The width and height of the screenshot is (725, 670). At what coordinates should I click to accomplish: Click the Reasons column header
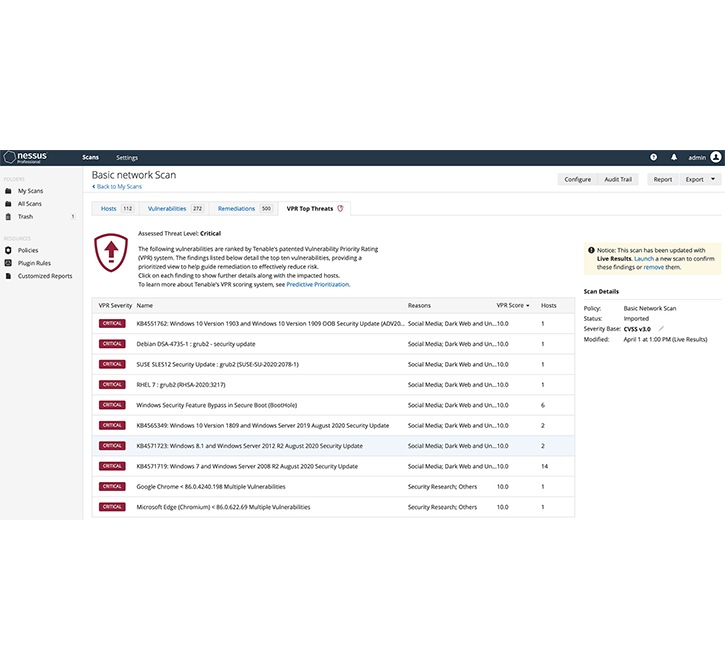click(419, 306)
